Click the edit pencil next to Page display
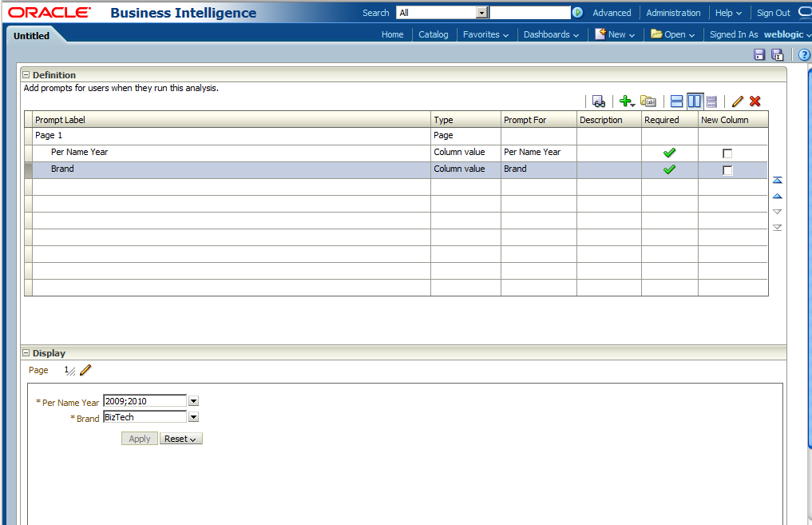This screenshot has width=812, height=525. (x=85, y=370)
